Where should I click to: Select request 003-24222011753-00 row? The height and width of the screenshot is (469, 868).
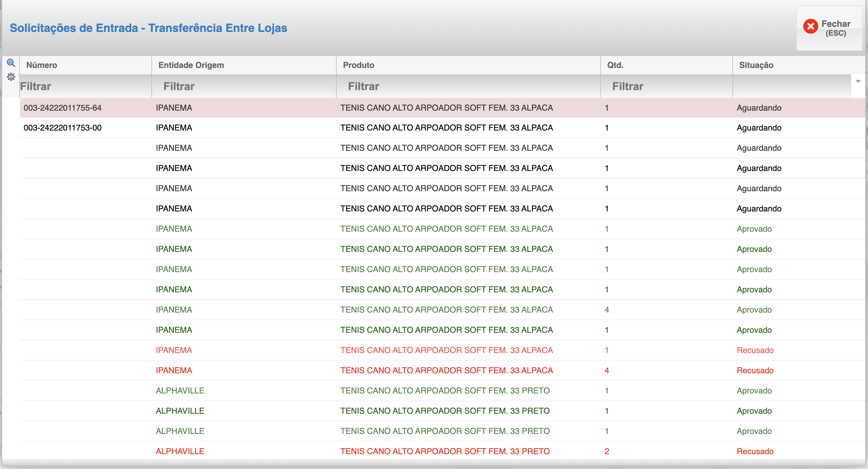[x=62, y=128]
